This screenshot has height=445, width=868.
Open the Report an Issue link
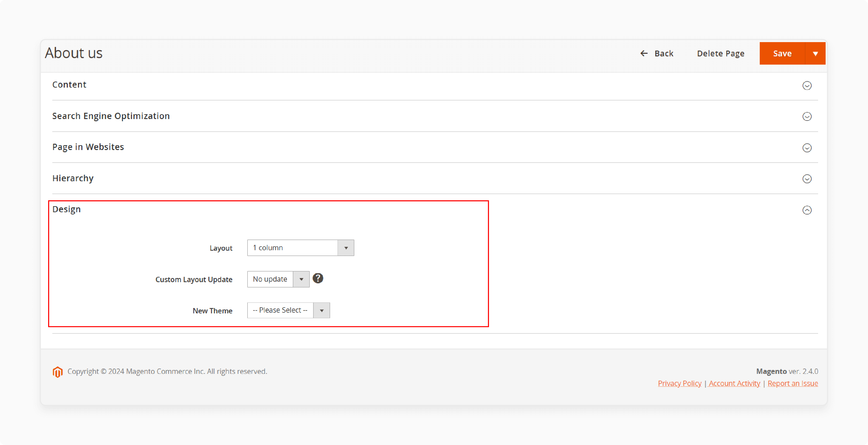click(x=792, y=383)
